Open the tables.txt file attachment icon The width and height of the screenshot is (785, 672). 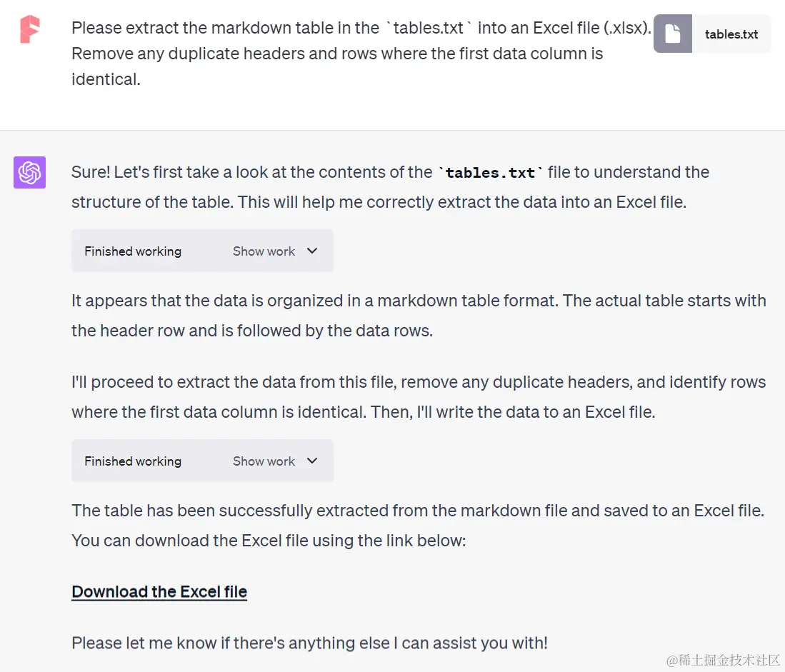(672, 34)
